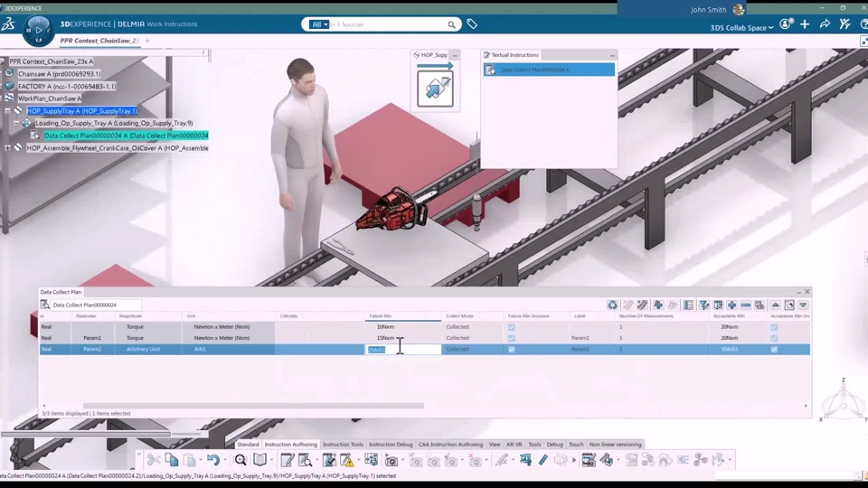Click the blue plus add row icon in Data Collect Plan
The height and width of the screenshot is (488, 868).
point(731,305)
